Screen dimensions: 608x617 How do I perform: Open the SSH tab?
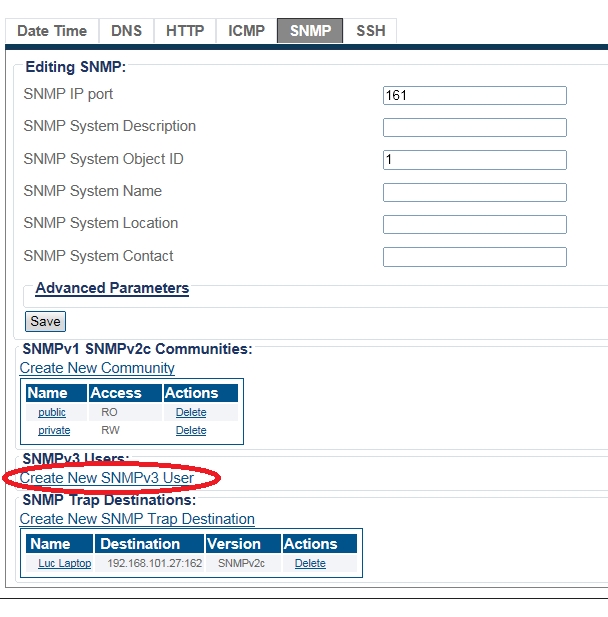[x=370, y=31]
